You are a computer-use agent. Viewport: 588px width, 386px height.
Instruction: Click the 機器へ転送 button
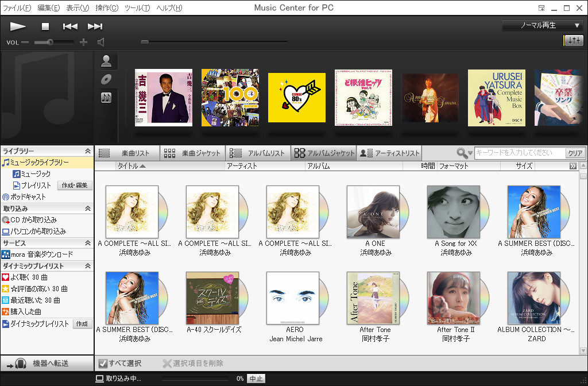pos(46,364)
